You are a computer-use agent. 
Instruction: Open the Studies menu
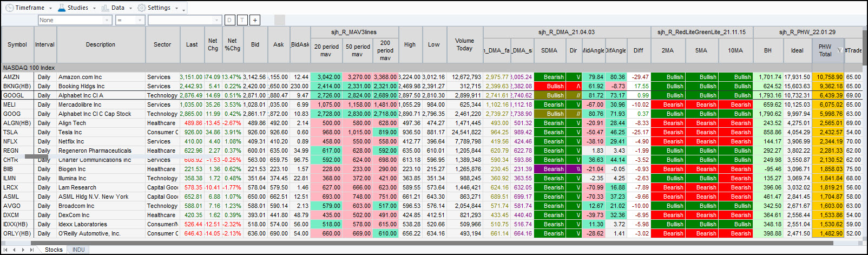[76, 8]
